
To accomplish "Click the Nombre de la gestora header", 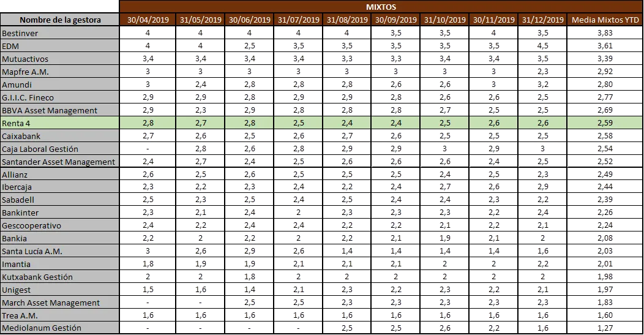I will coord(60,20).
